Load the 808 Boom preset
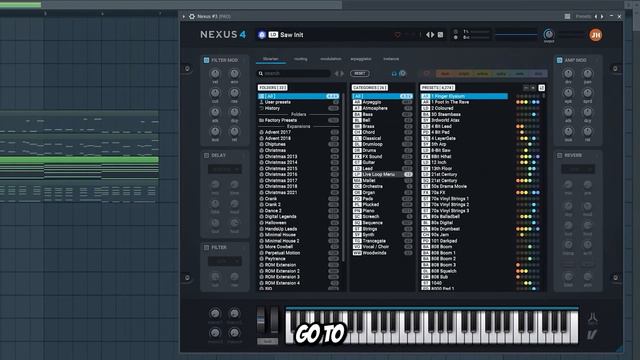 coord(464,247)
